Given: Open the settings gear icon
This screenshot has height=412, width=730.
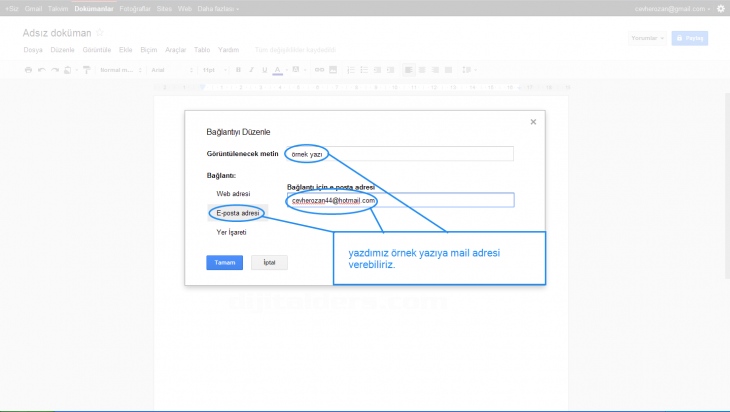Looking at the screenshot, I should tap(721, 8).
